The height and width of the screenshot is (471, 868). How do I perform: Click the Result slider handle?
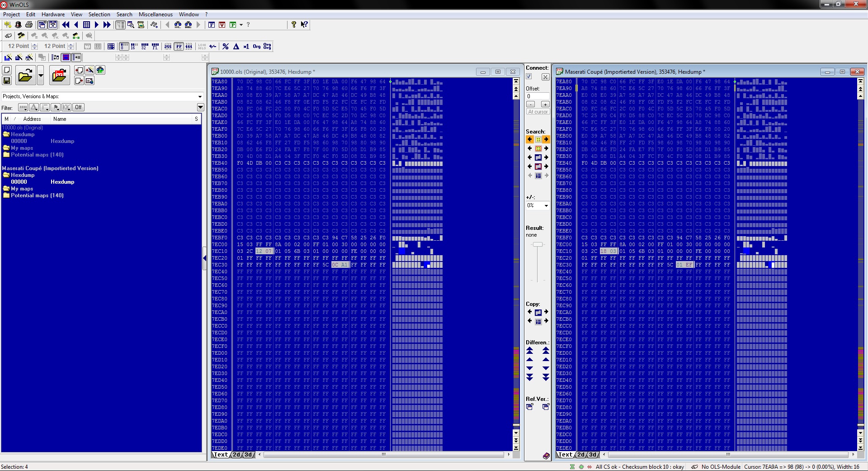(537, 244)
